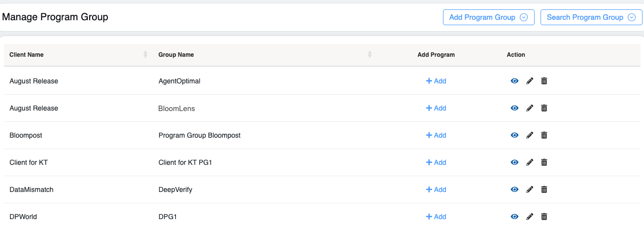Edit the BloomLens group row
The width and height of the screenshot is (644, 227).
[530, 108]
